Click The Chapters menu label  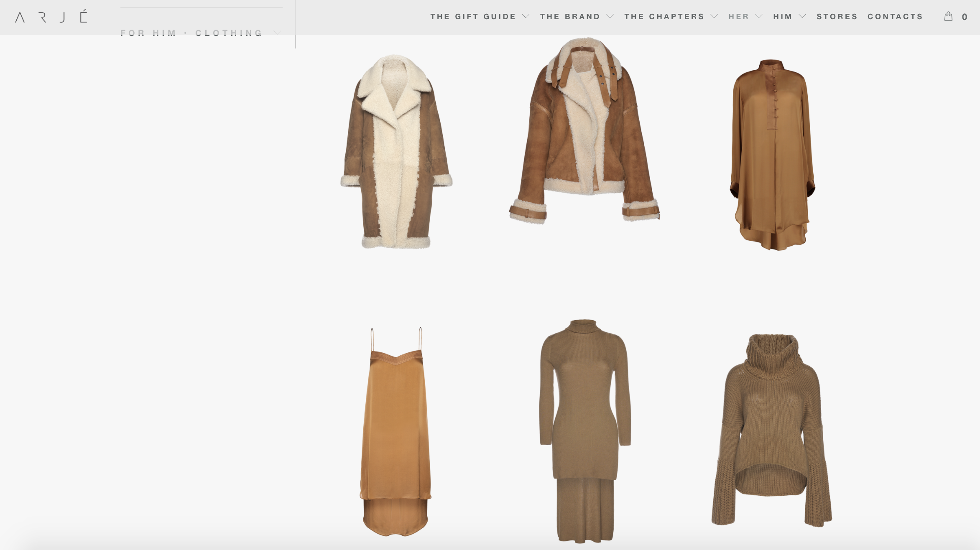pyautogui.click(x=664, y=17)
